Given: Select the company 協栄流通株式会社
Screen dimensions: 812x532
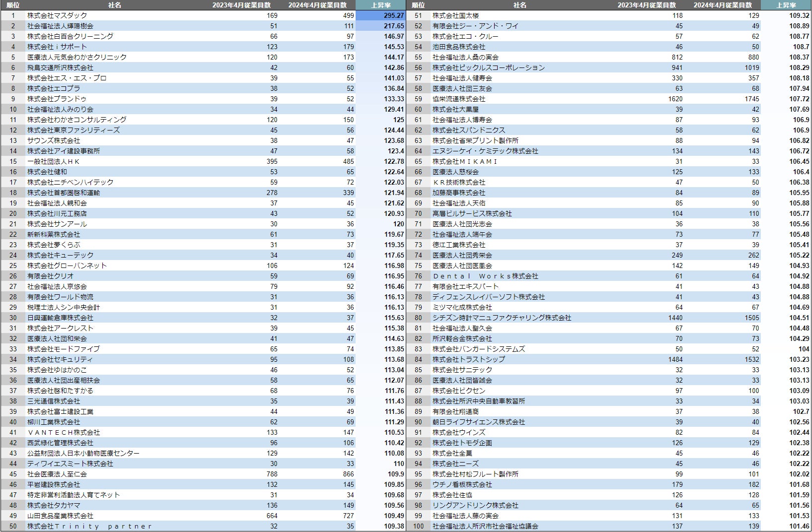Looking at the screenshot, I should [x=459, y=99].
